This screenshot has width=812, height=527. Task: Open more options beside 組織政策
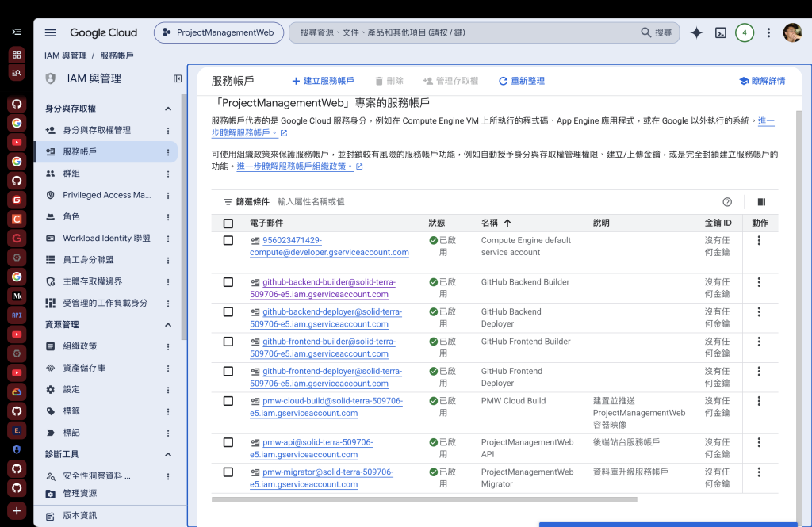click(168, 346)
